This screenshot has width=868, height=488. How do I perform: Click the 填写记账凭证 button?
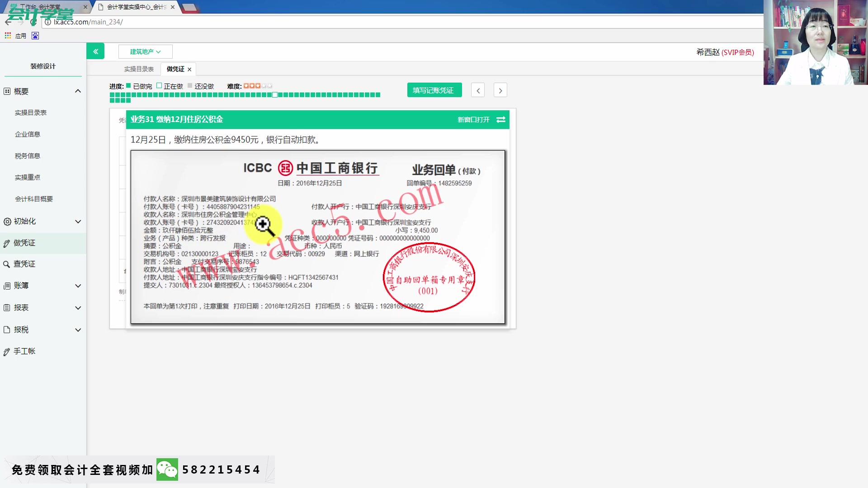[x=434, y=90]
